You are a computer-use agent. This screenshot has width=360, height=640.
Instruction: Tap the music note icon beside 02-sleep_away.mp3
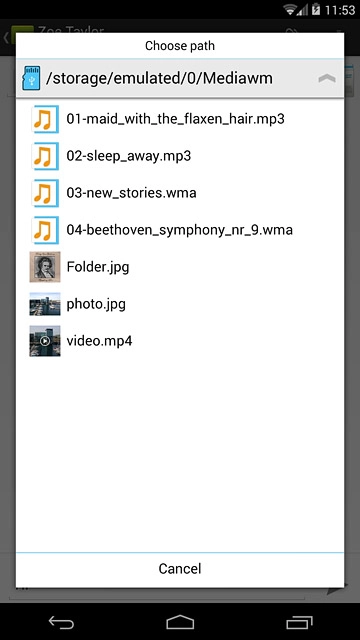pyautogui.click(x=45, y=156)
